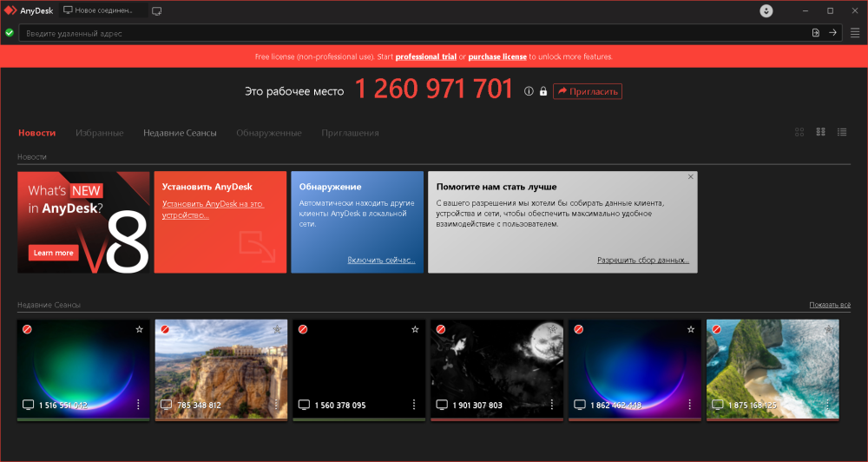The image size is (868, 462).
Task: Switch to small tile view
Action: [x=821, y=132]
